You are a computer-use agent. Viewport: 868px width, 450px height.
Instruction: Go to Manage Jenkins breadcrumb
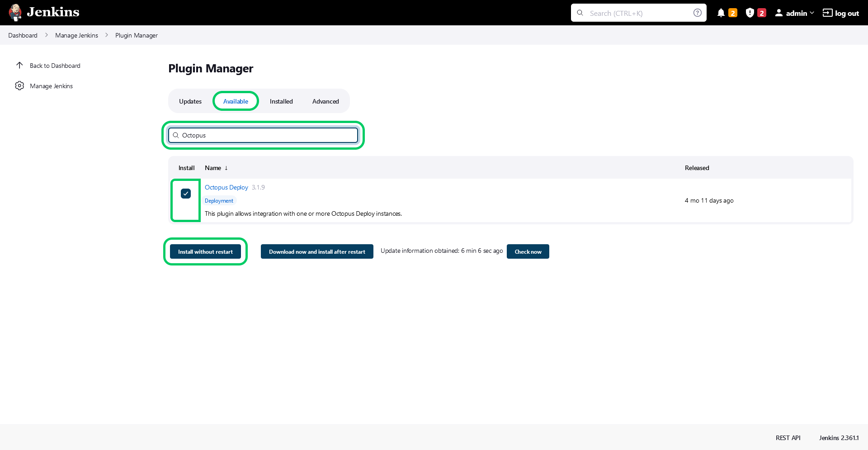click(x=76, y=35)
